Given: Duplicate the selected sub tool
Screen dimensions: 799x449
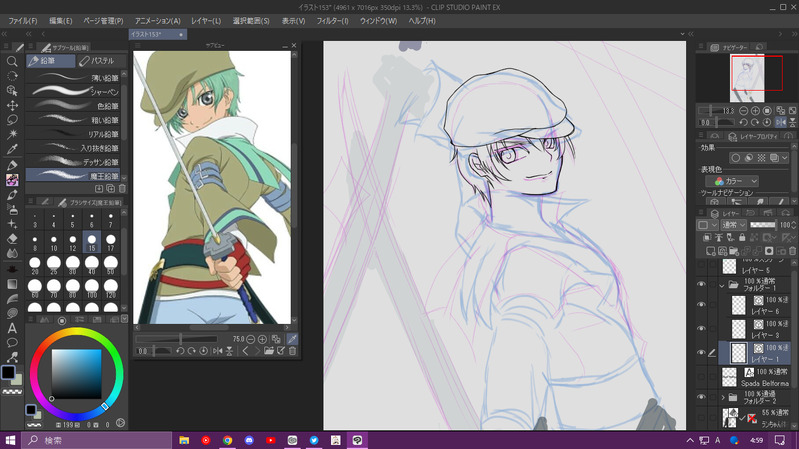Looking at the screenshot, I should click(x=110, y=189).
